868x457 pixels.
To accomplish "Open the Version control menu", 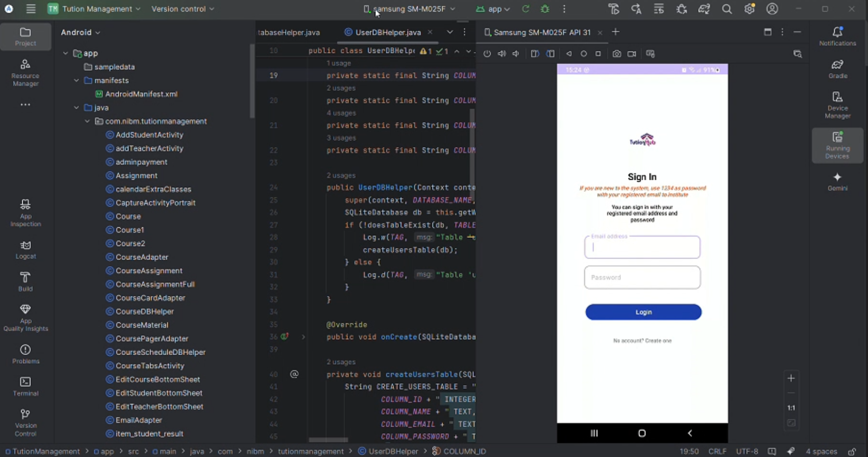I will (x=182, y=9).
